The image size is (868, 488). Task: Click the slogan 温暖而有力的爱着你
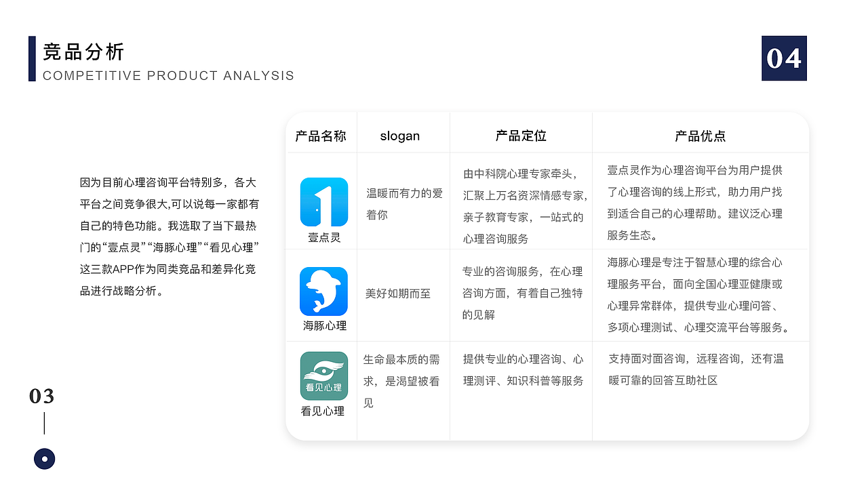point(405,204)
